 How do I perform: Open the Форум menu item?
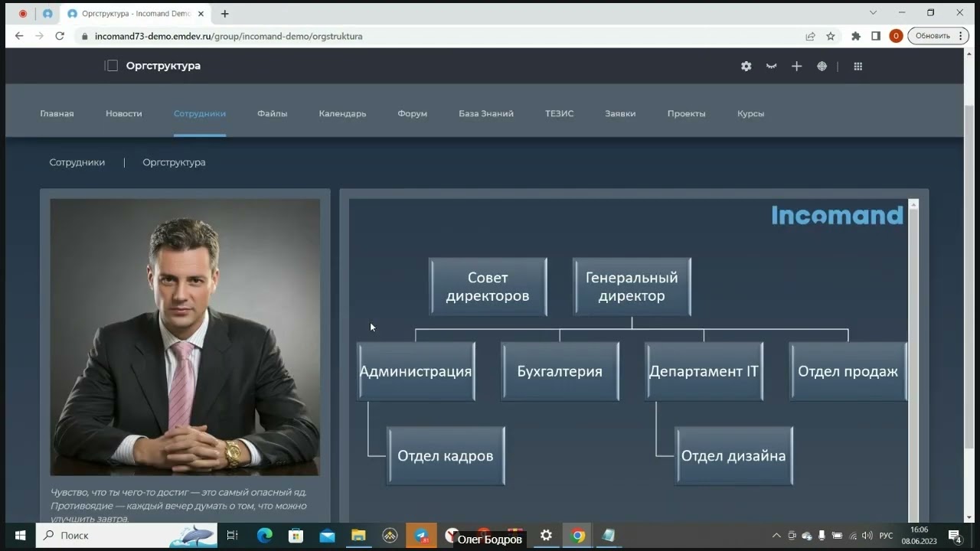(413, 113)
